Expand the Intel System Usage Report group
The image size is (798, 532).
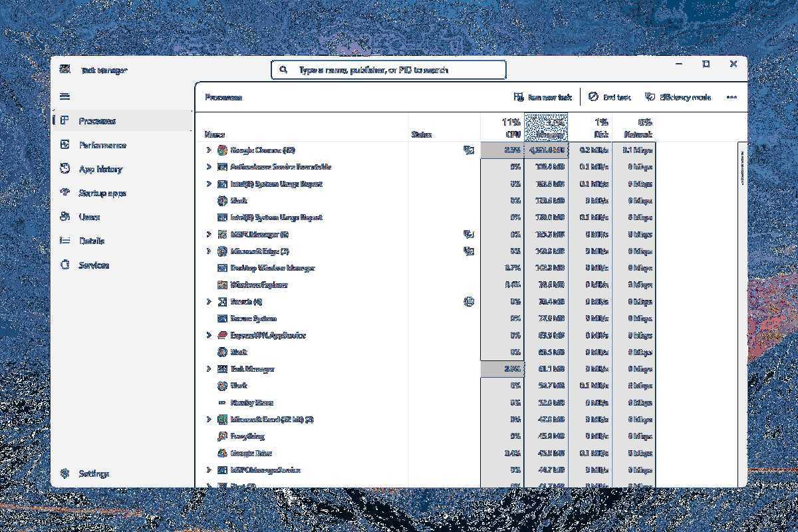[208, 184]
